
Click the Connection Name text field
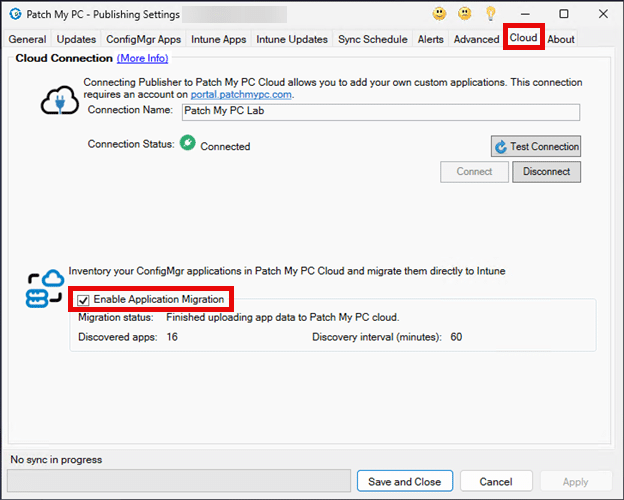coord(380,112)
